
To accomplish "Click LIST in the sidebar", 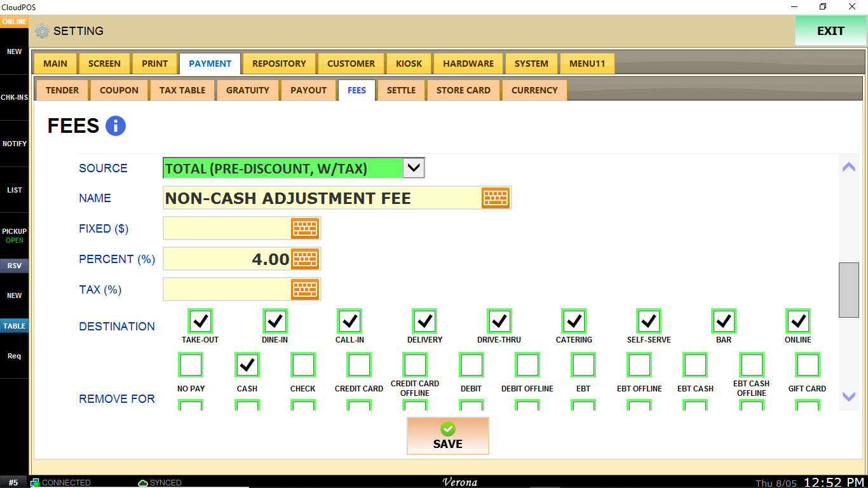I will point(14,190).
